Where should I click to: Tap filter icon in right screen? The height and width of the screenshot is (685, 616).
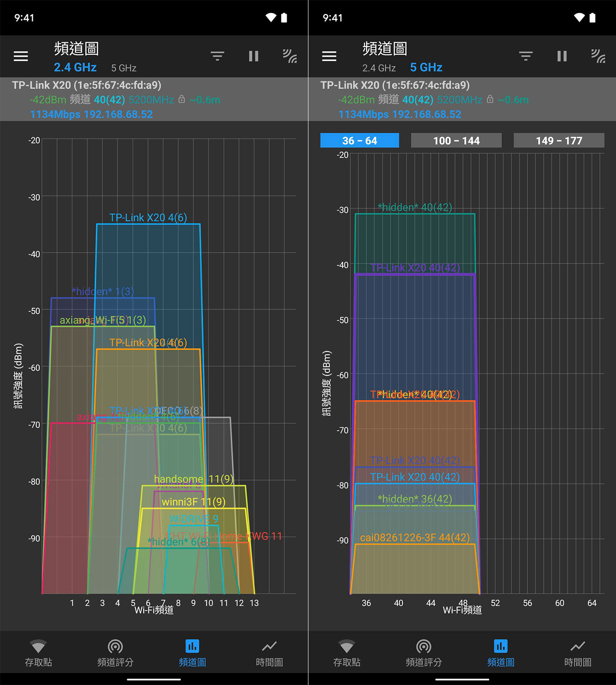[526, 56]
